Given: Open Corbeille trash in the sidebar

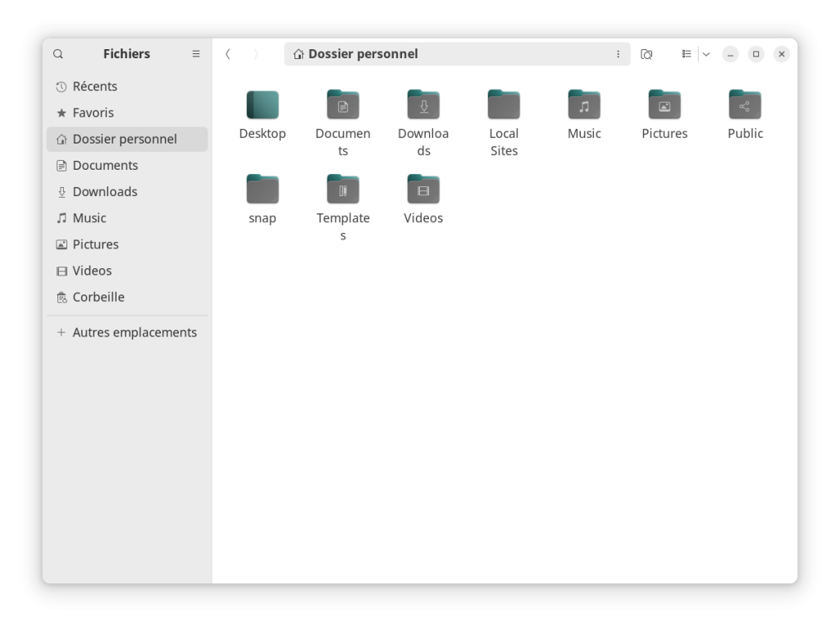Looking at the screenshot, I should pyautogui.click(x=98, y=297).
